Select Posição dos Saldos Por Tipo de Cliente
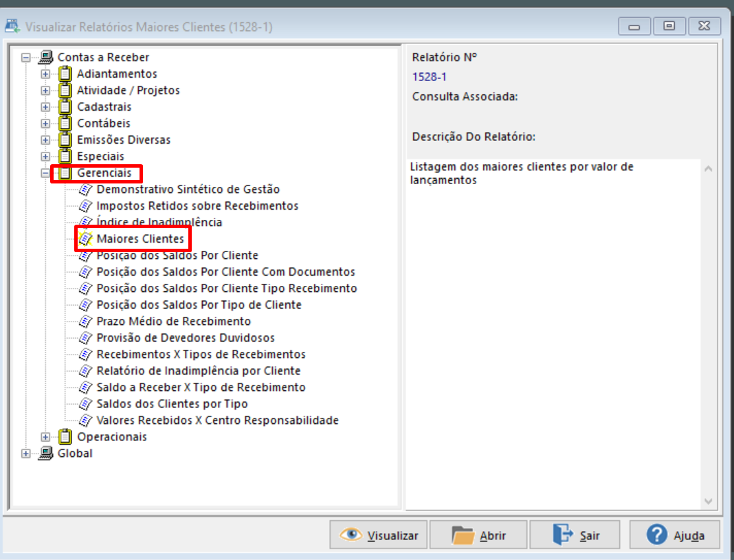This screenshot has height=560, width=734. (199, 304)
